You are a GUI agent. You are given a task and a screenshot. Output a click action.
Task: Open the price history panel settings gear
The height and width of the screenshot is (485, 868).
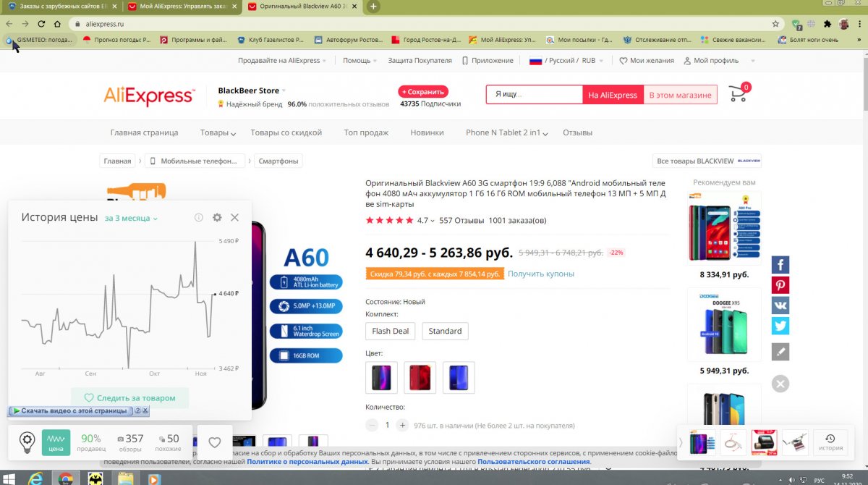(x=217, y=217)
